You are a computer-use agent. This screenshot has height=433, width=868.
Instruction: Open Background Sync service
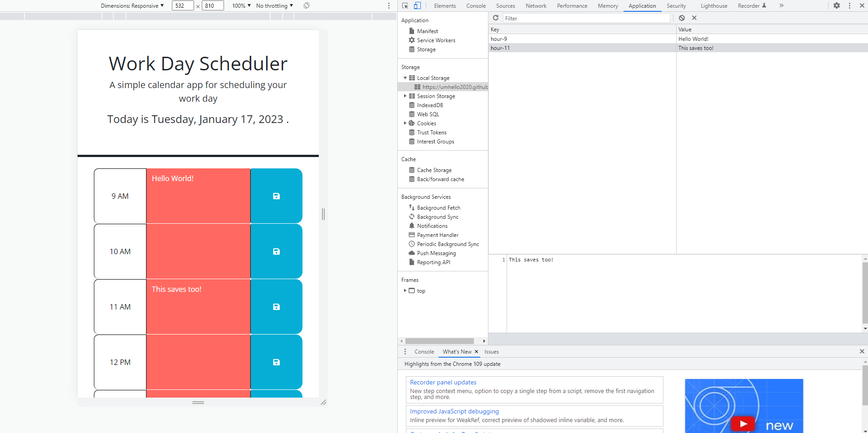pos(438,217)
